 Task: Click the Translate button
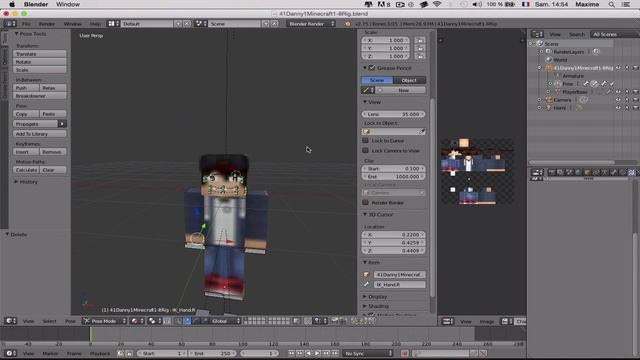pos(40,54)
